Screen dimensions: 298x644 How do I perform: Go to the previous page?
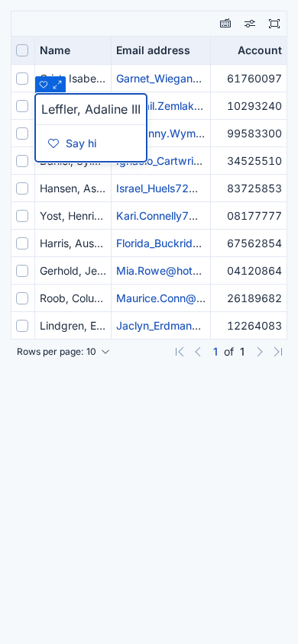198,352
